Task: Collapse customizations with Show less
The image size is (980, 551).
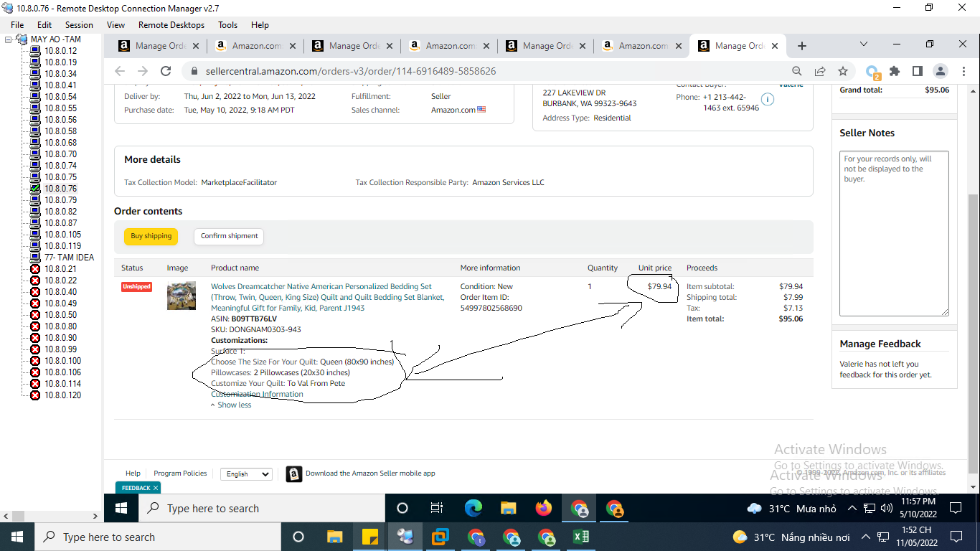Action: pyautogui.click(x=231, y=405)
